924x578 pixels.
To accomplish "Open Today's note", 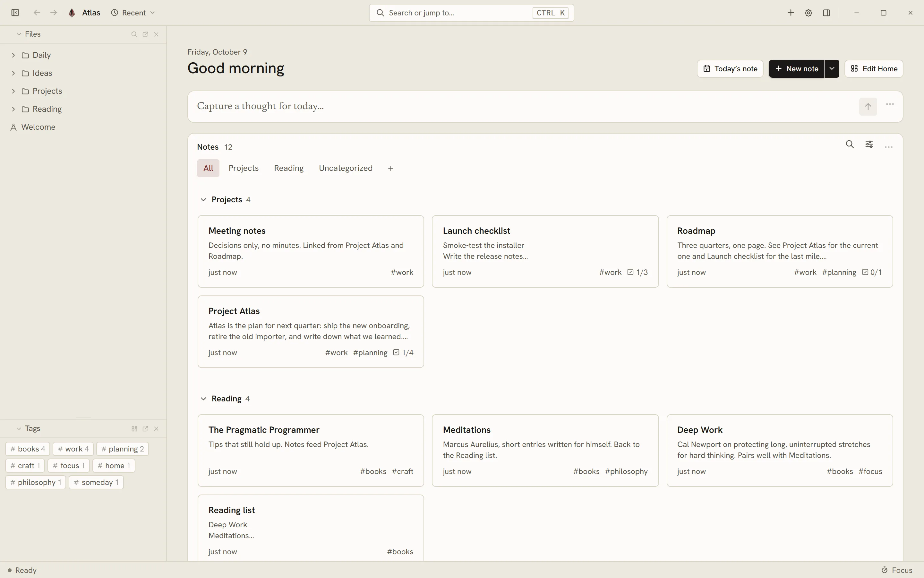I will (730, 69).
